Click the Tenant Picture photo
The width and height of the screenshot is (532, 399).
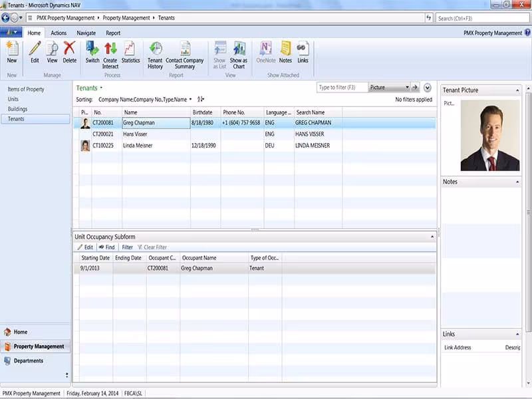coord(490,136)
